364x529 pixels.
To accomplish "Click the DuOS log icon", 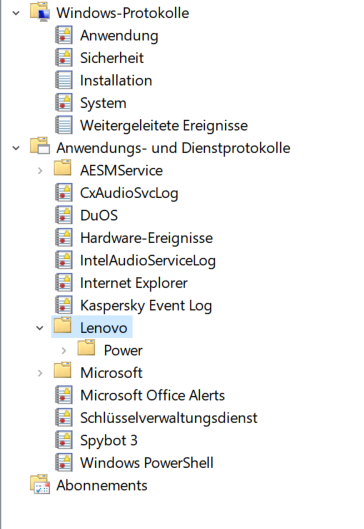I will click(63, 215).
